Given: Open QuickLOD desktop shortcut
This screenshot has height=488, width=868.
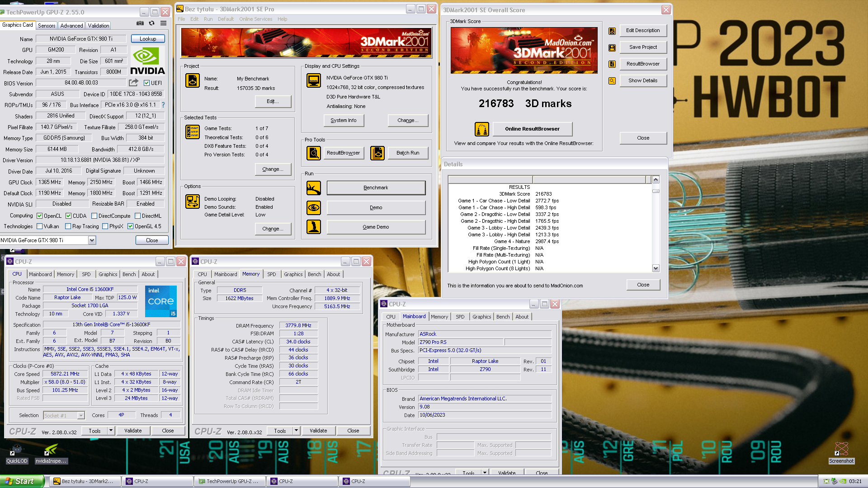Looking at the screenshot, I should point(17,454).
